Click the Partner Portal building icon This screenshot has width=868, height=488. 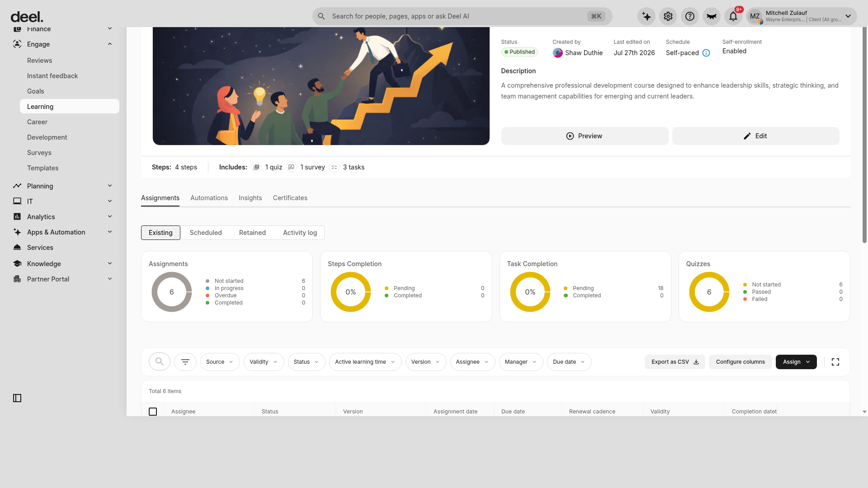click(17, 279)
